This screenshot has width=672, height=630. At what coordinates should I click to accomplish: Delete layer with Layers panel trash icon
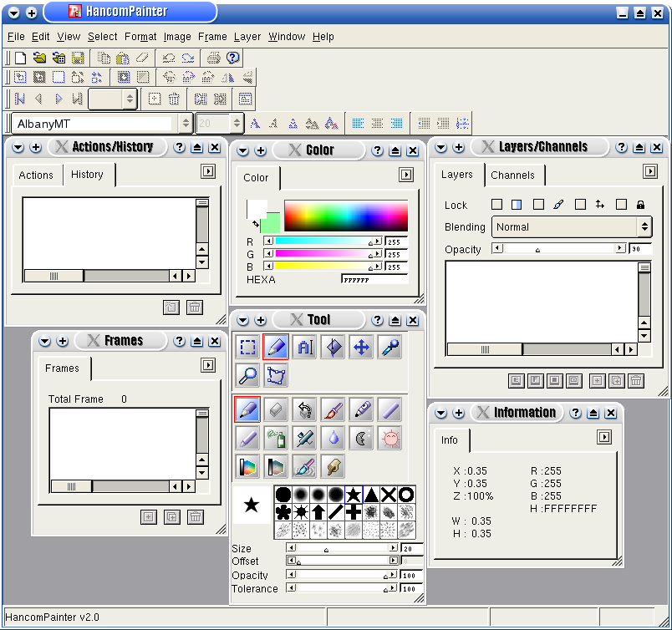636,380
